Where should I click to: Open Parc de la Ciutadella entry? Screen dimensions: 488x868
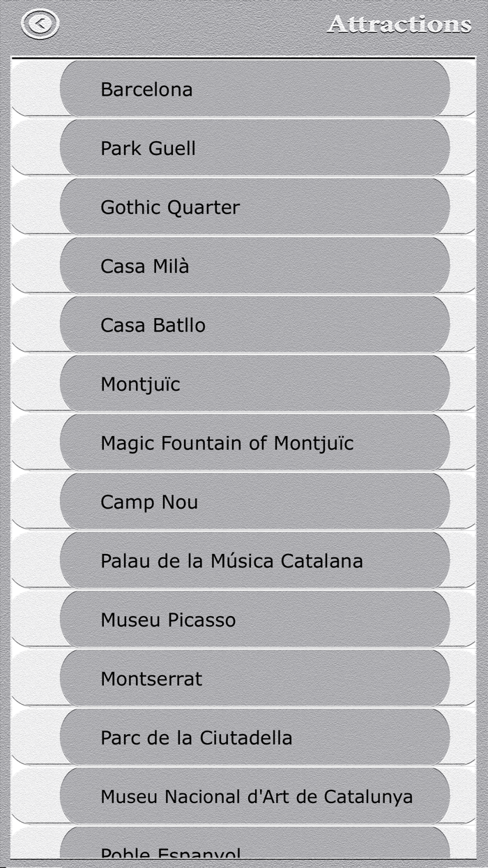coord(254,737)
